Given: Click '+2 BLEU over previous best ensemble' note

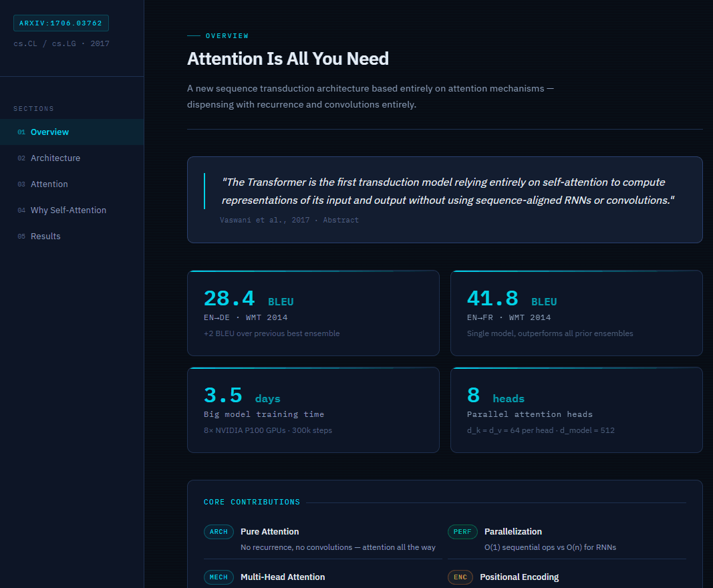Looking at the screenshot, I should pos(271,333).
